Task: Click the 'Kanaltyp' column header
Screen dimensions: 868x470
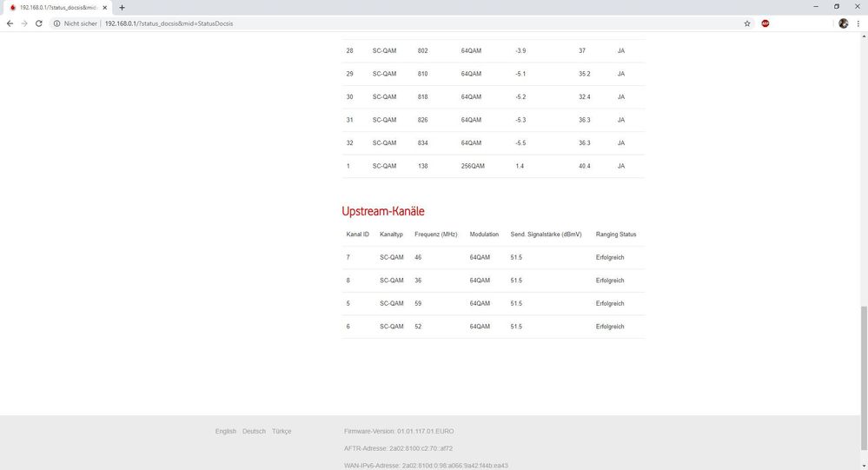Action: [x=391, y=235]
